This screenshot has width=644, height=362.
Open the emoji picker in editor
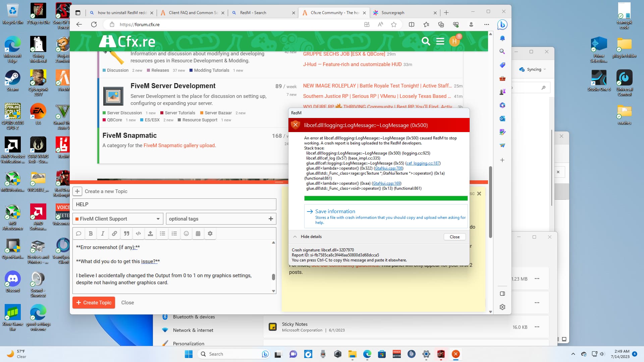pyautogui.click(x=186, y=234)
